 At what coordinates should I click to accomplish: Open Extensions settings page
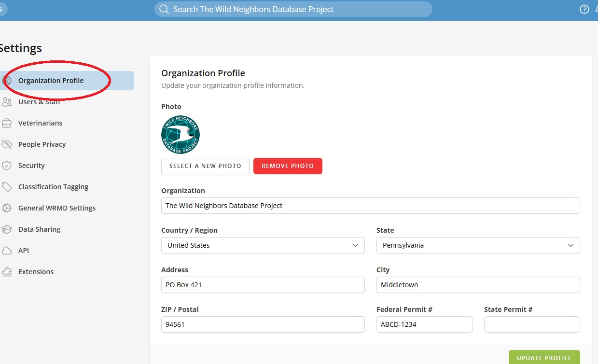pos(36,272)
